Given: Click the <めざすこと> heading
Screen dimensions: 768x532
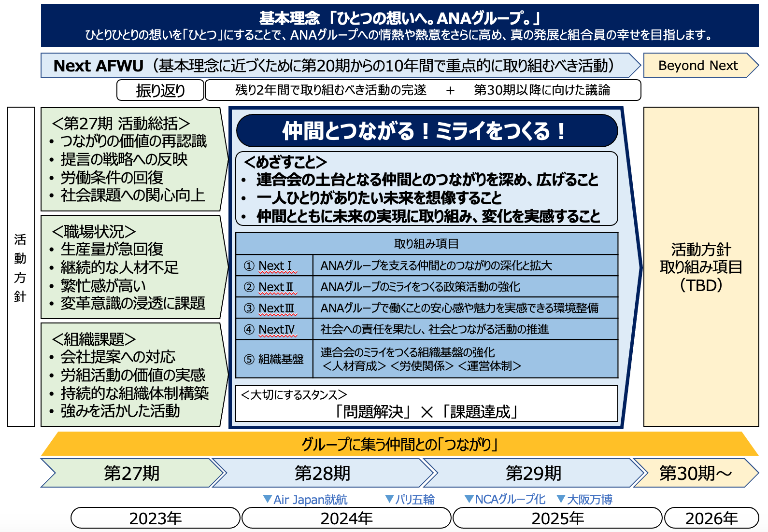Looking at the screenshot, I should tap(285, 162).
